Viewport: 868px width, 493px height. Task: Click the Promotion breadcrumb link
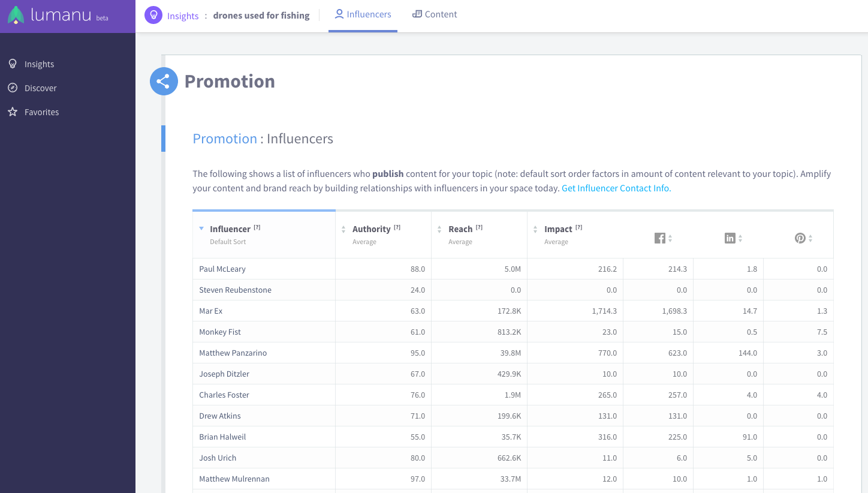(225, 139)
